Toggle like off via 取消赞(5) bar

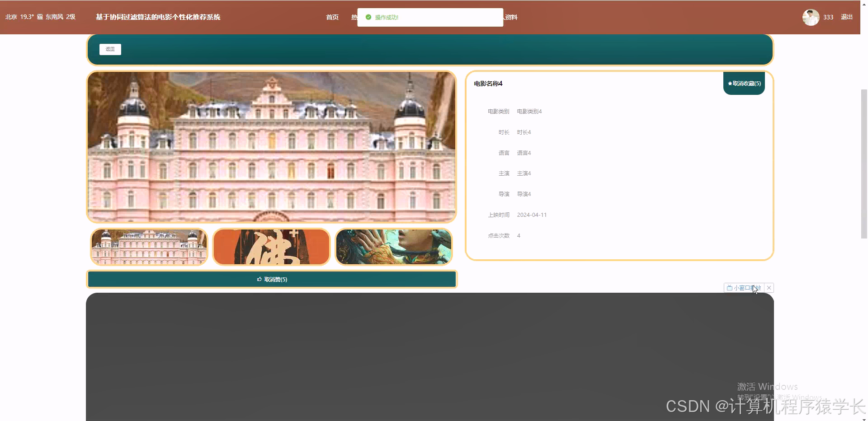(x=272, y=279)
